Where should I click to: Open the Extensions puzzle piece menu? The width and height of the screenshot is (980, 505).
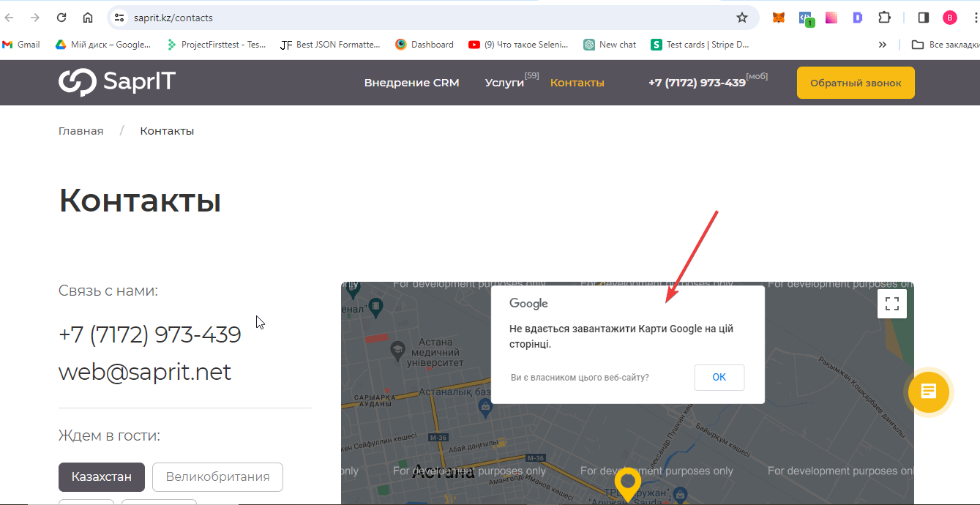[x=884, y=18]
